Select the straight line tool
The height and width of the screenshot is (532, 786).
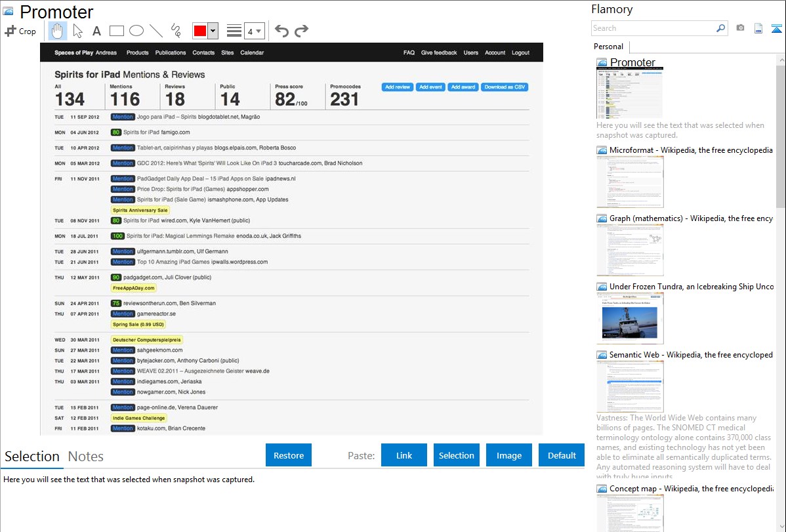(156, 31)
